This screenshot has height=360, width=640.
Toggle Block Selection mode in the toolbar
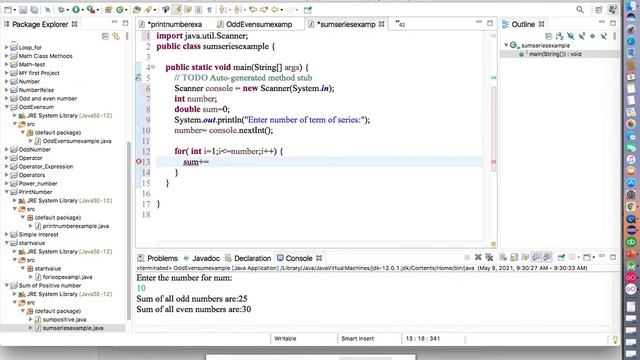coord(198,9)
